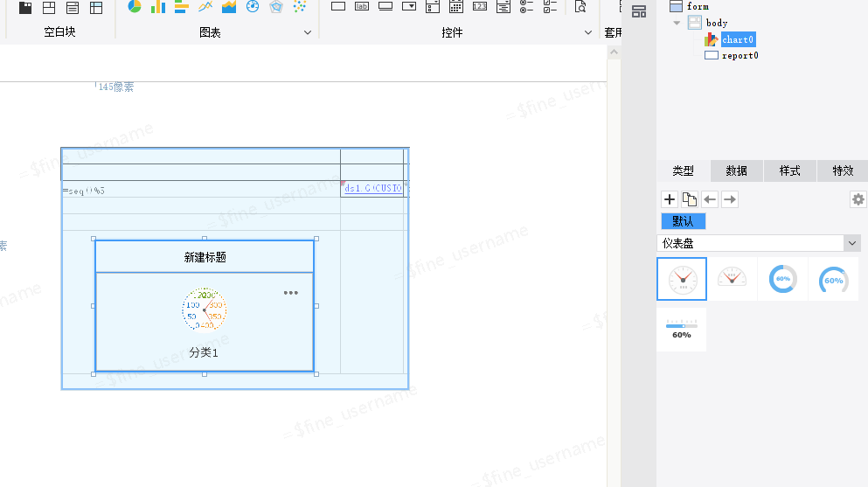Viewport: 868px width, 487px height.
Task: Expand the 控件 widgets toolbar dropdown
Action: pos(588,32)
